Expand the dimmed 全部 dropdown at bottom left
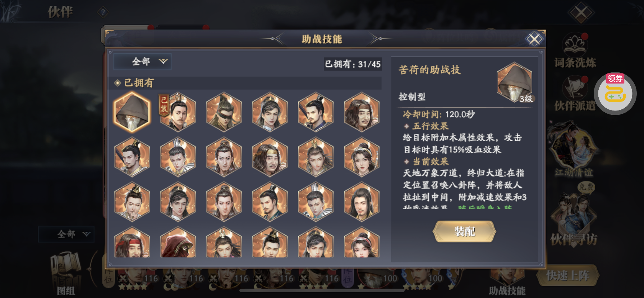 [x=66, y=234]
